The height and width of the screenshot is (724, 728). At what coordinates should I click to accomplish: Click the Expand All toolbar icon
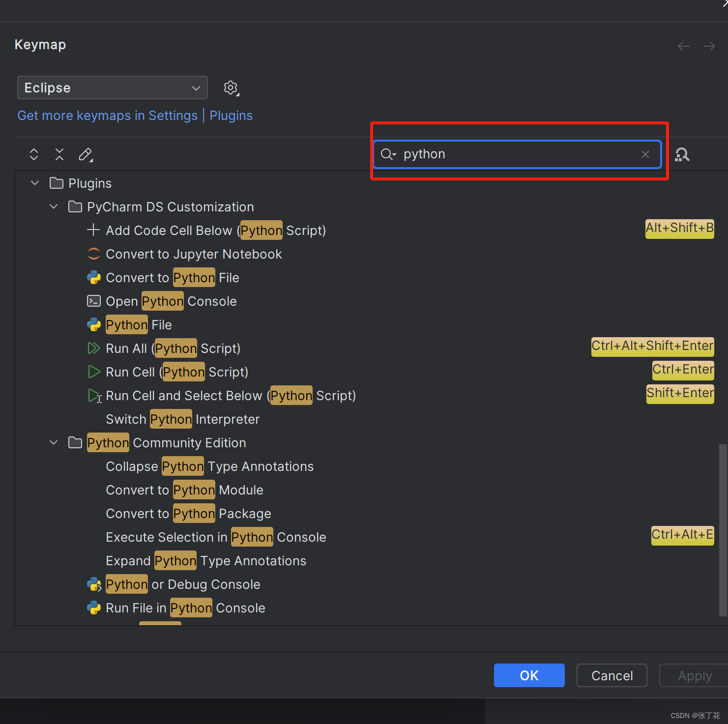tap(34, 154)
